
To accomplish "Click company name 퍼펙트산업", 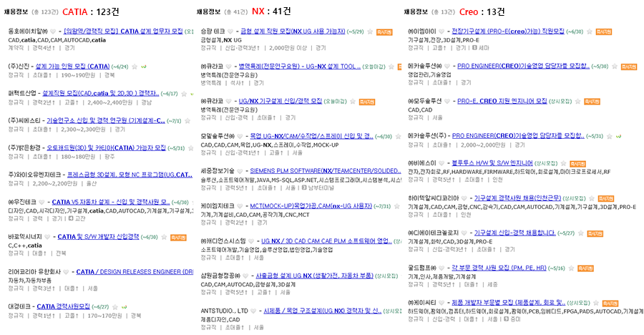I will 22,93.
